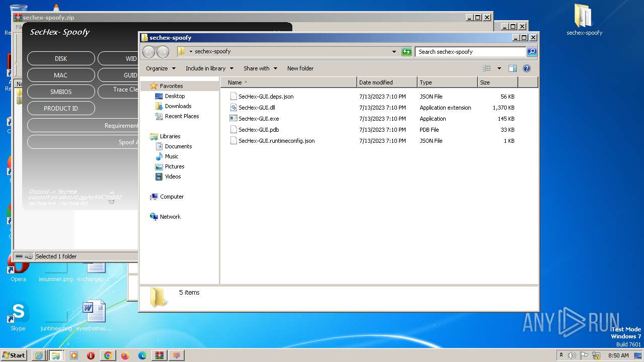The height and width of the screenshot is (362, 644).
Task: Open the Start menu
Action: pos(14,355)
